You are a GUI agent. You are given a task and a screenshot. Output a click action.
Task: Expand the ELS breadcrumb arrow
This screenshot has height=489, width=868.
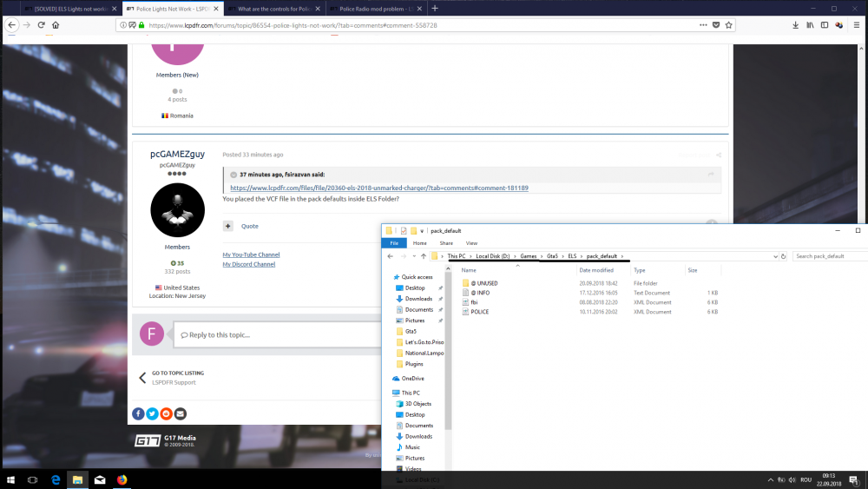tap(582, 256)
